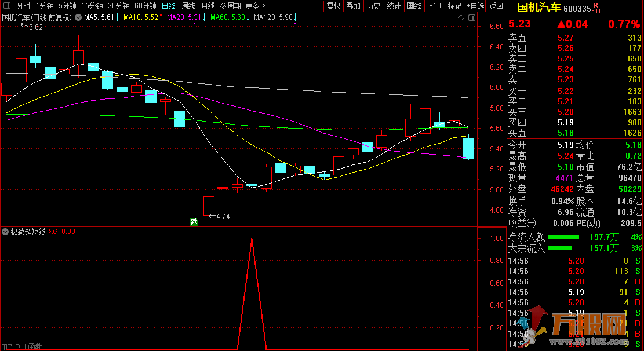Select the 30分钟 period tab
The image size is (644, 351).
119,6
